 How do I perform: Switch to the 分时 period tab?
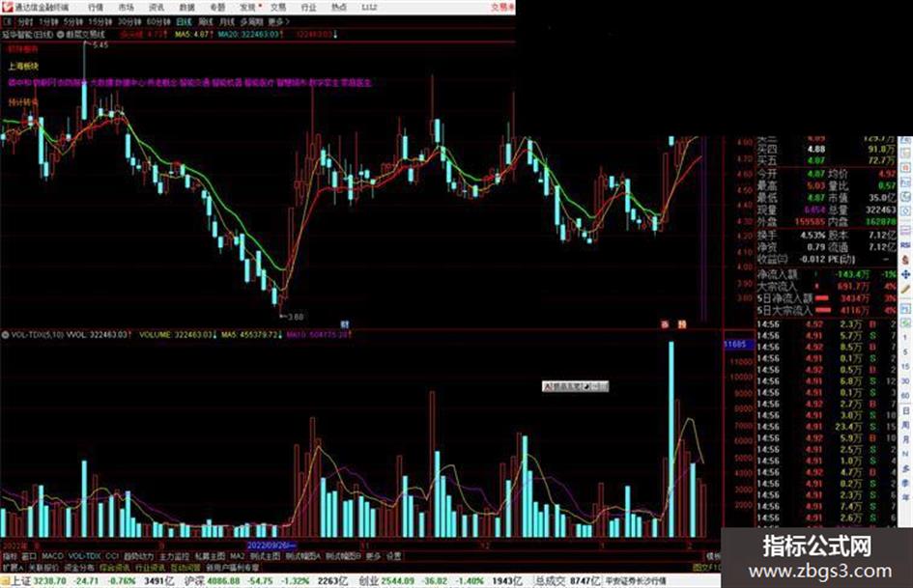25,22
